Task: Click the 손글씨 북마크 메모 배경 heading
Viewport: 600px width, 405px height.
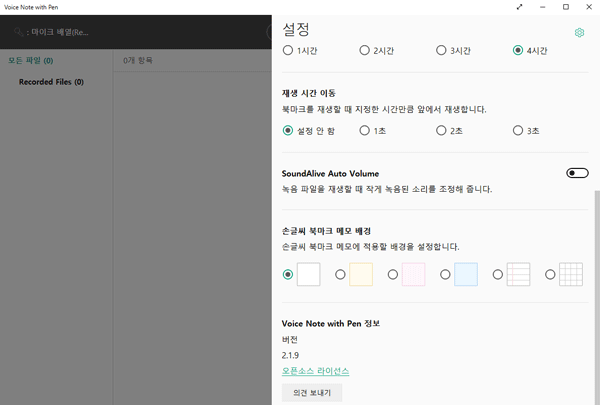Action: pos(326,231)
